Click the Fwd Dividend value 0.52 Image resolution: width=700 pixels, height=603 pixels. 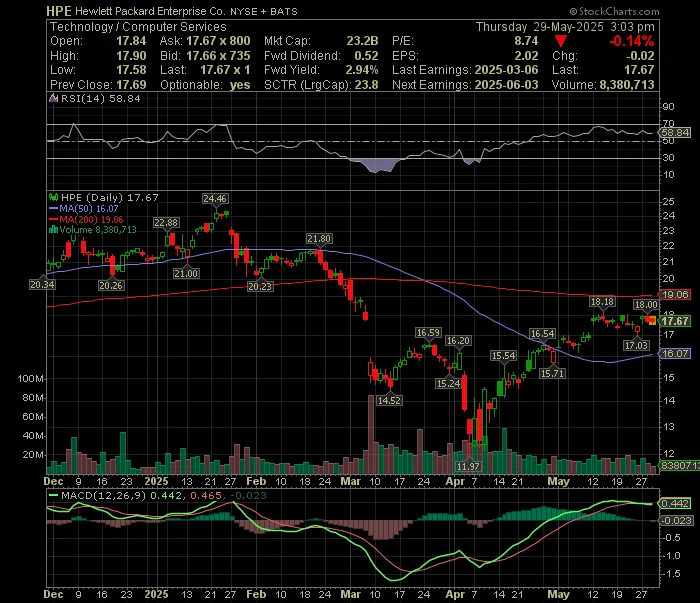pyautogui.click(x=367, y=56)
